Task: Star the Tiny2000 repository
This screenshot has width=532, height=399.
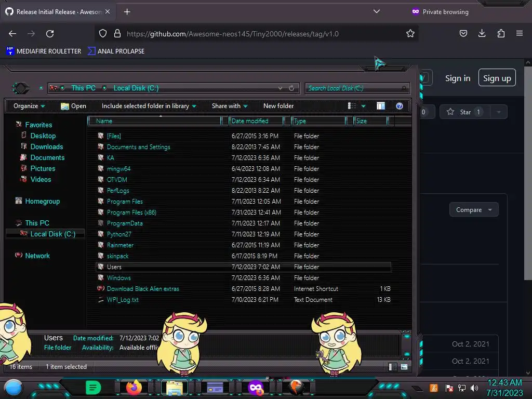Action: click(464, 112)
